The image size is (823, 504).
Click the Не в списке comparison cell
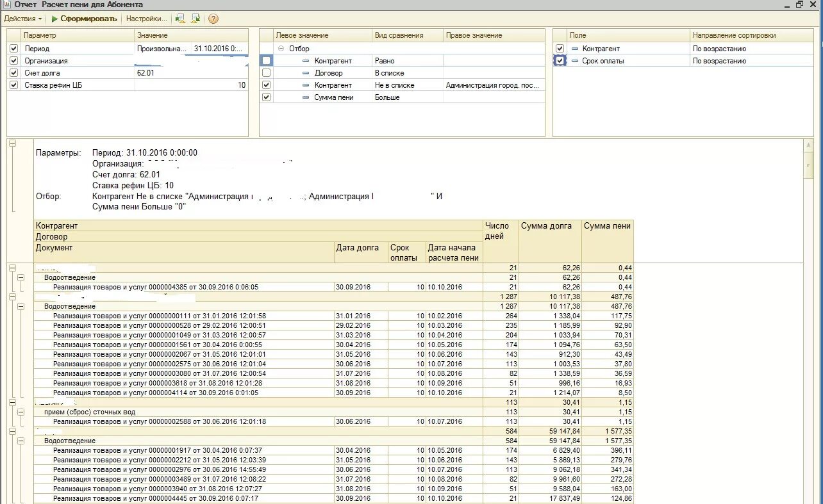tap(408, 85)
